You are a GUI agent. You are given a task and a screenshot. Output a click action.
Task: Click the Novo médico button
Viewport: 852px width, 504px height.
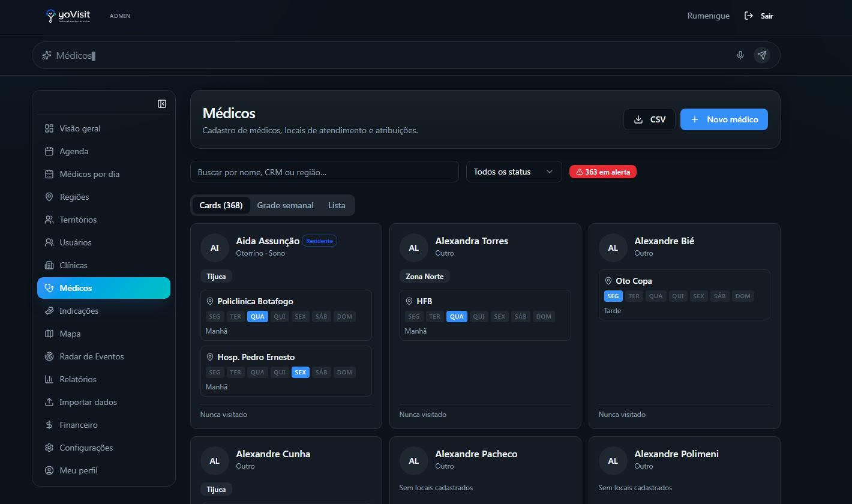724,119
